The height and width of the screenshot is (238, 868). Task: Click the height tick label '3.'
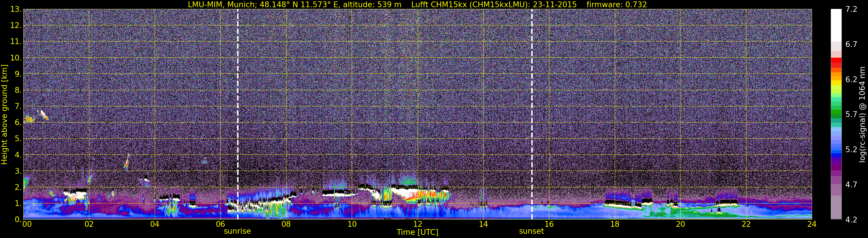(18, 171)
